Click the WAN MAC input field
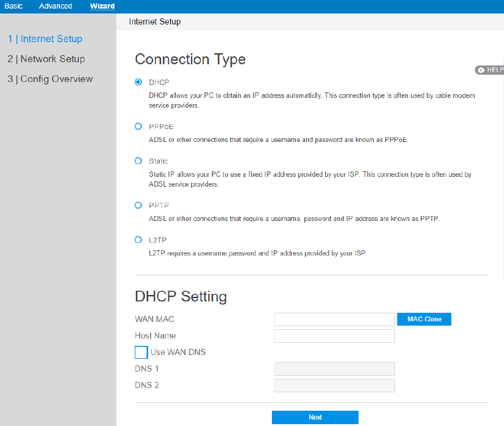This screenshot has height=426, width=504. point(334,319)
